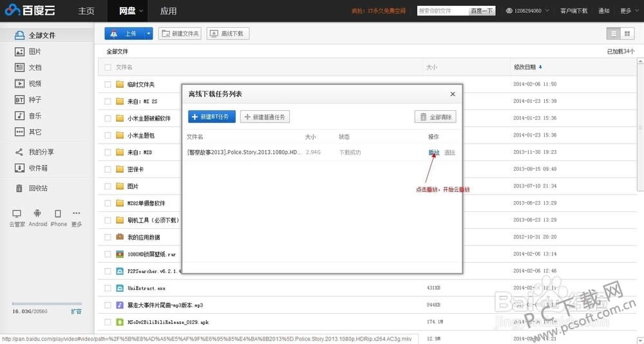Click the iPhone client icon

[58, 213]
